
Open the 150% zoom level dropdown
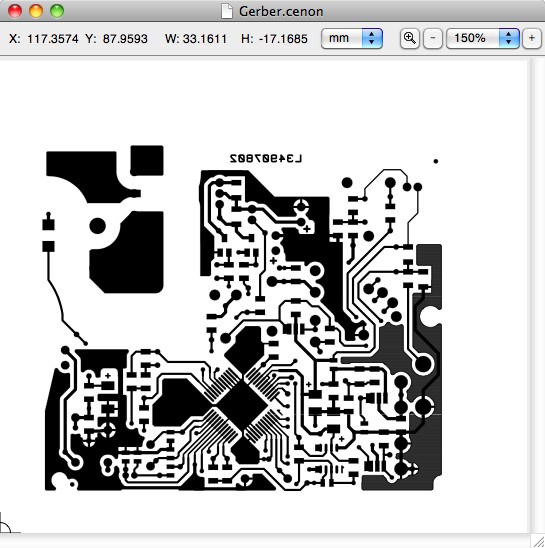coord(483,38)
